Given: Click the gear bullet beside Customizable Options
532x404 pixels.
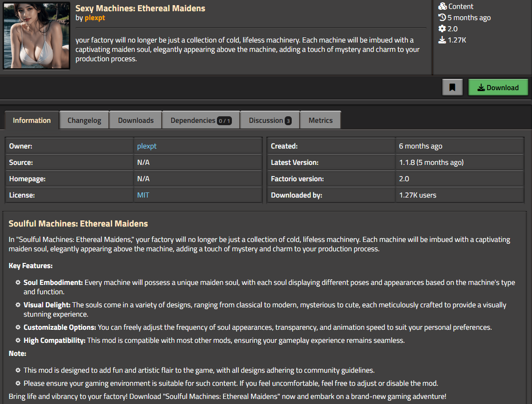Looking at the screenshot, I should click(x=18, y=327).
